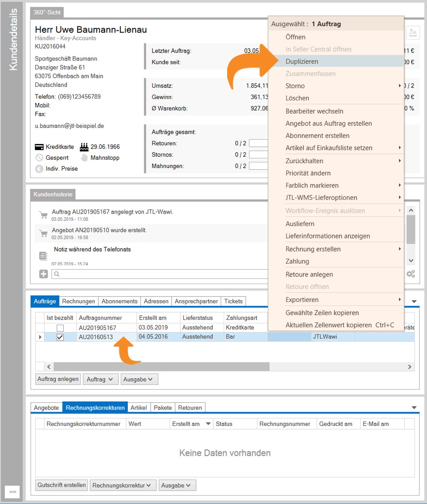
Task: Click the Kundenhistorie search input field
Action: (162, 274)
